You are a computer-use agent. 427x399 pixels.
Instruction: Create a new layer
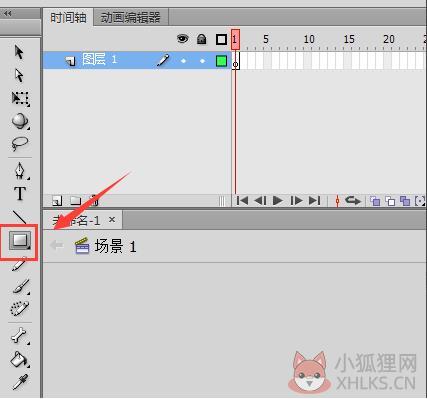(57, 201)
